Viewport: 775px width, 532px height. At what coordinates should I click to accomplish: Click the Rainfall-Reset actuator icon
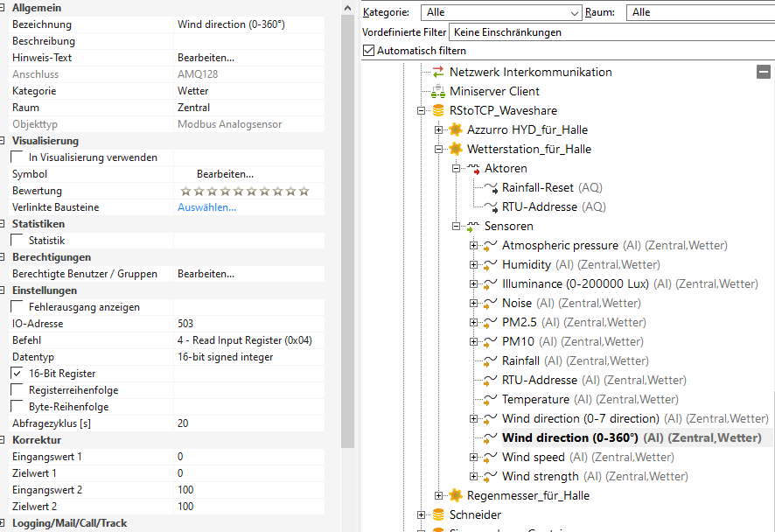(x=491, y=188)
